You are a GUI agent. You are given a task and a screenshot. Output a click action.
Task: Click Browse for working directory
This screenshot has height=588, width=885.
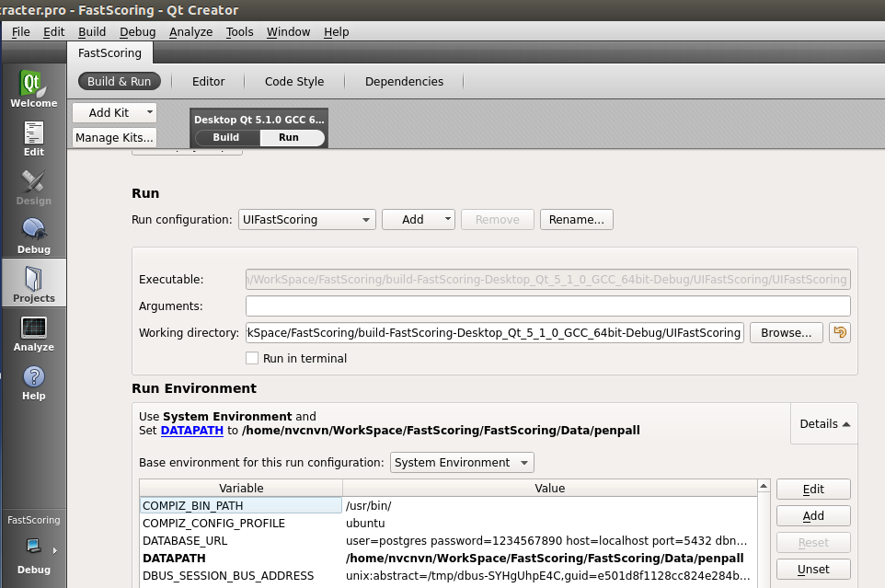click(x=787, y=332)
